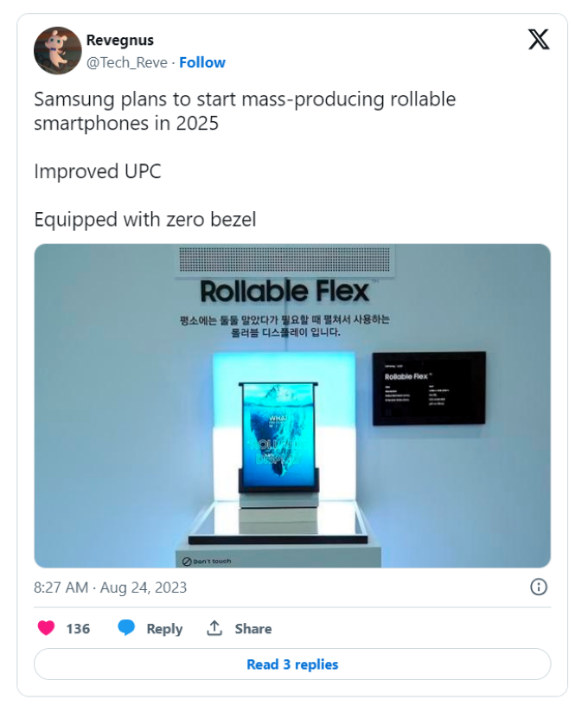Click the X logo in the corner

pyautogui.click(x=539, y=39)
